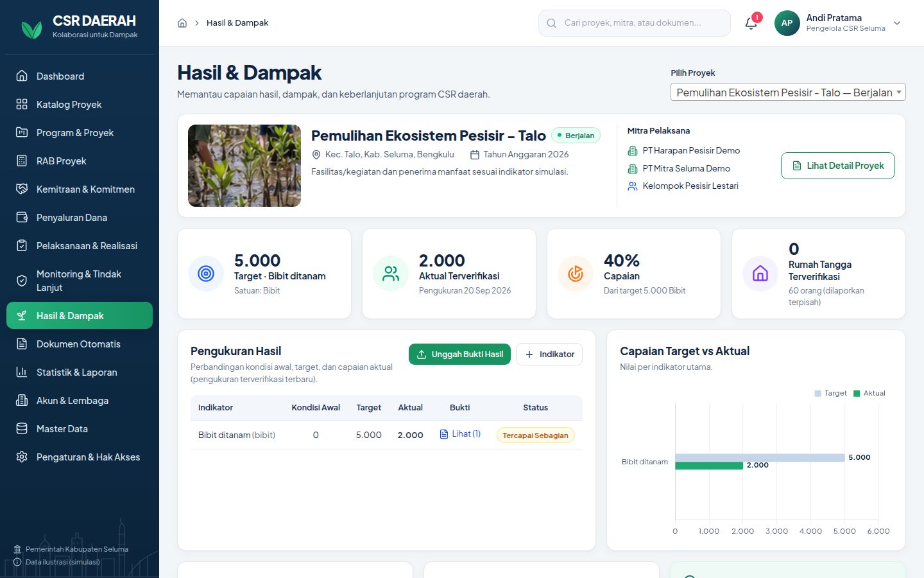Click the Capaian 40% goal icon
Screen dimensions: 924x578
coord(576,274)
